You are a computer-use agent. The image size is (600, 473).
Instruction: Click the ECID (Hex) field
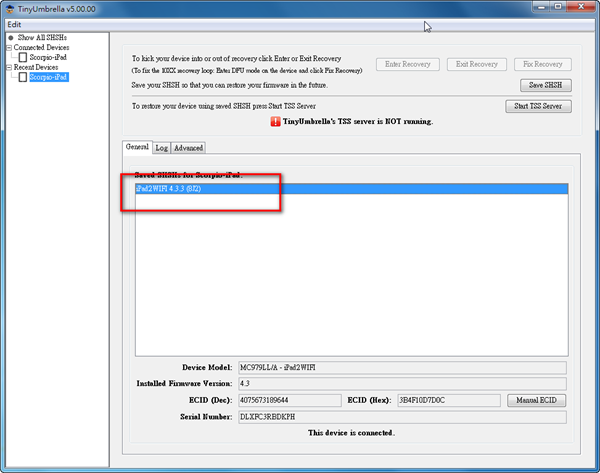tap(449, 400)
